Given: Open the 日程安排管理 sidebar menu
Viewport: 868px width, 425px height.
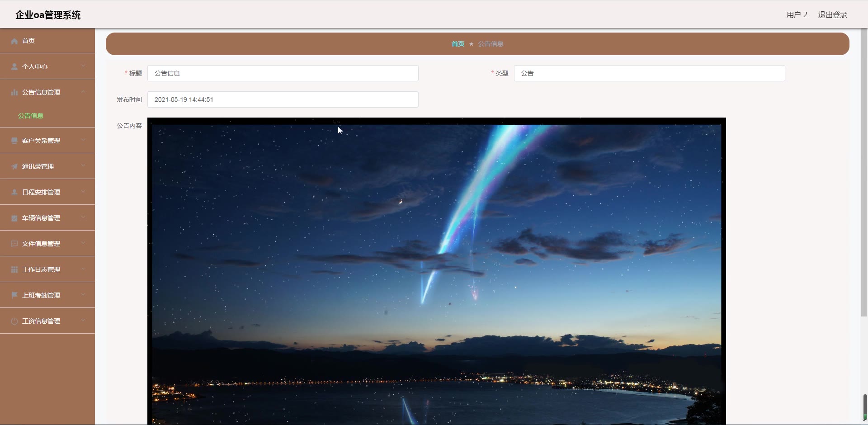Looking at the screenshot, I should 47,192.
